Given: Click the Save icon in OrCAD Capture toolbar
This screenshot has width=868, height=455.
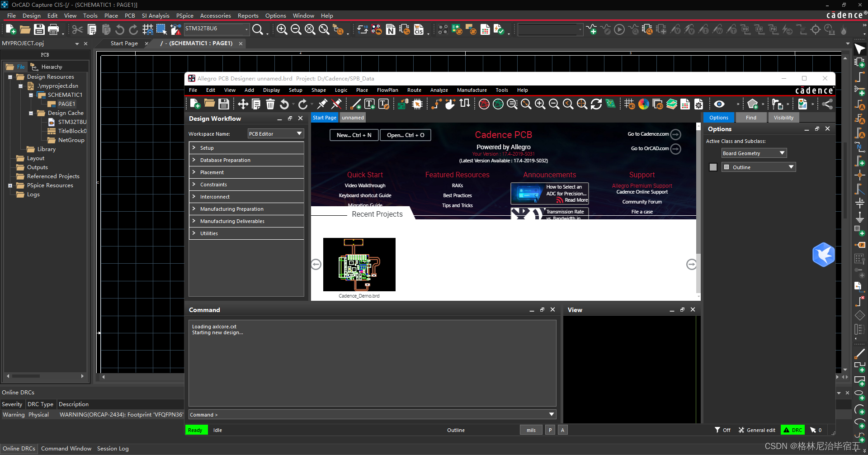Looking at the screenshot, I should click(x=39, y=30).
